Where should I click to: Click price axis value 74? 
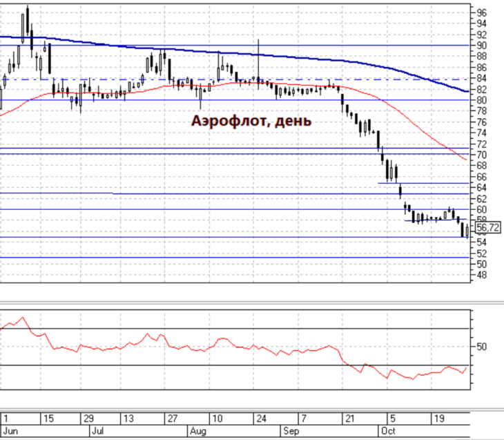[x=481, y=133]
